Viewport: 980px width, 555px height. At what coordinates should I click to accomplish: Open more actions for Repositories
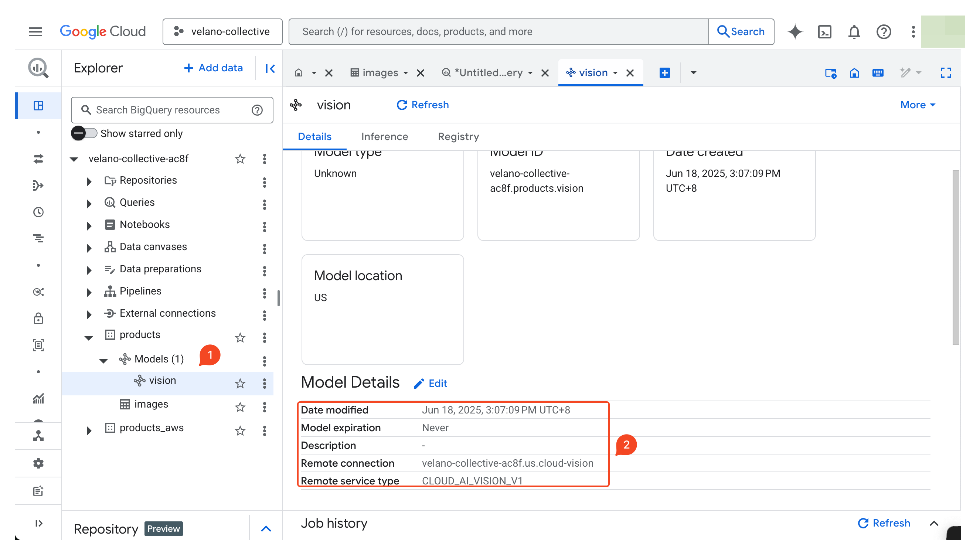coord(265,183)
